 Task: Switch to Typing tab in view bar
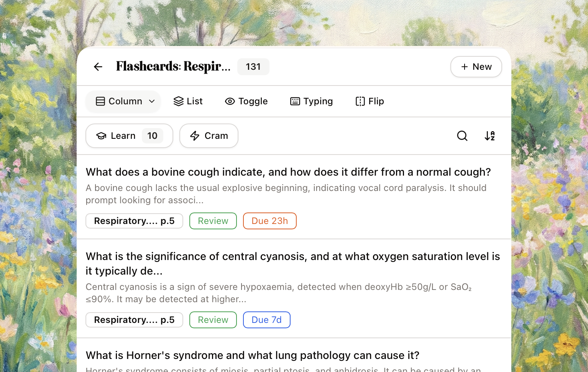(311, 101)
